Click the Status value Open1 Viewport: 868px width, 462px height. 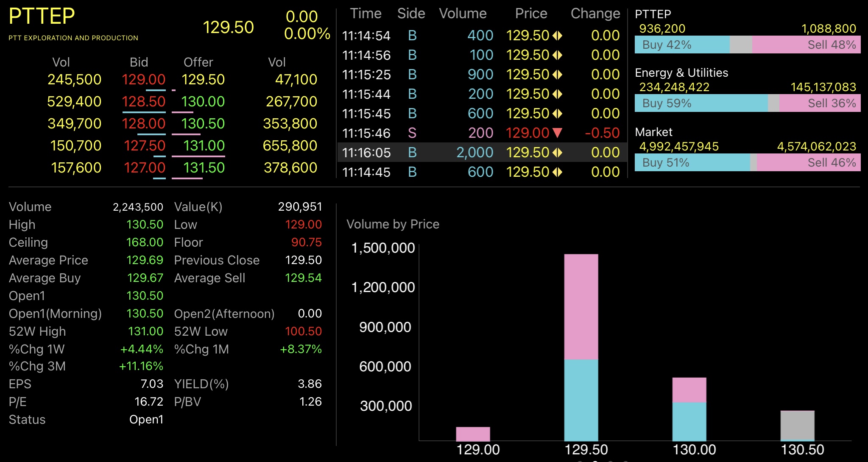pyautogui.click(x=146, y=420)
